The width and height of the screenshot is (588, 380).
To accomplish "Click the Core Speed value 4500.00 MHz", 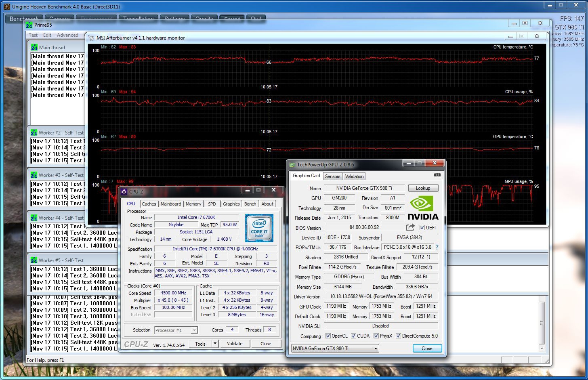I will click(174, 293).
